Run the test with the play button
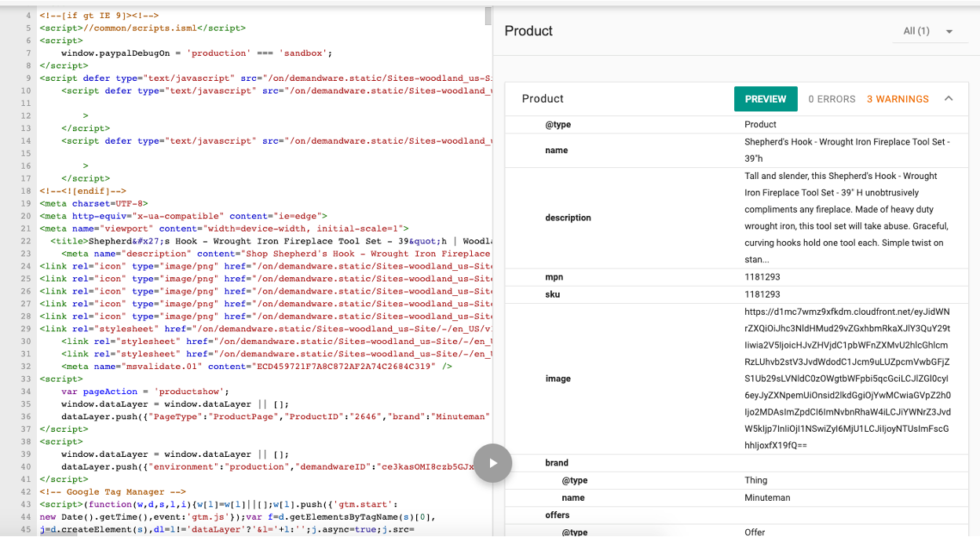The height and width of the screenshot is (537, 980). [493, 463]
